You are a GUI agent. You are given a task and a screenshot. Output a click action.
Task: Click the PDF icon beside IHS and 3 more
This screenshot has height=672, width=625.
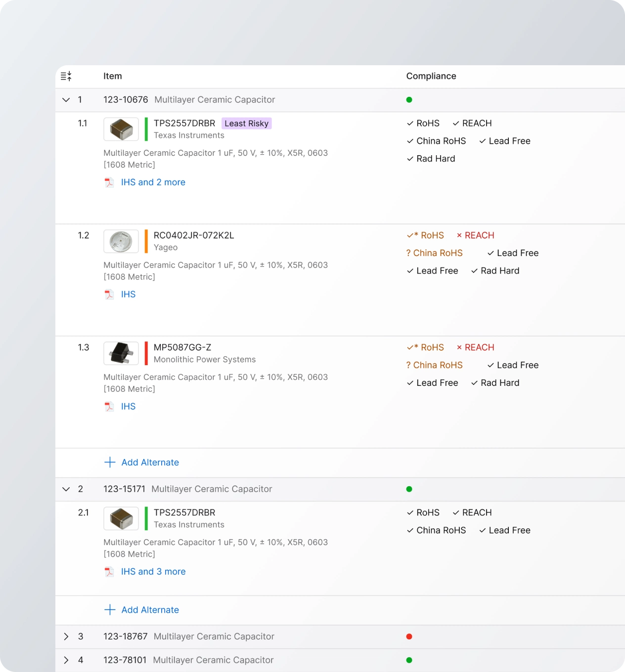(109, 572)
